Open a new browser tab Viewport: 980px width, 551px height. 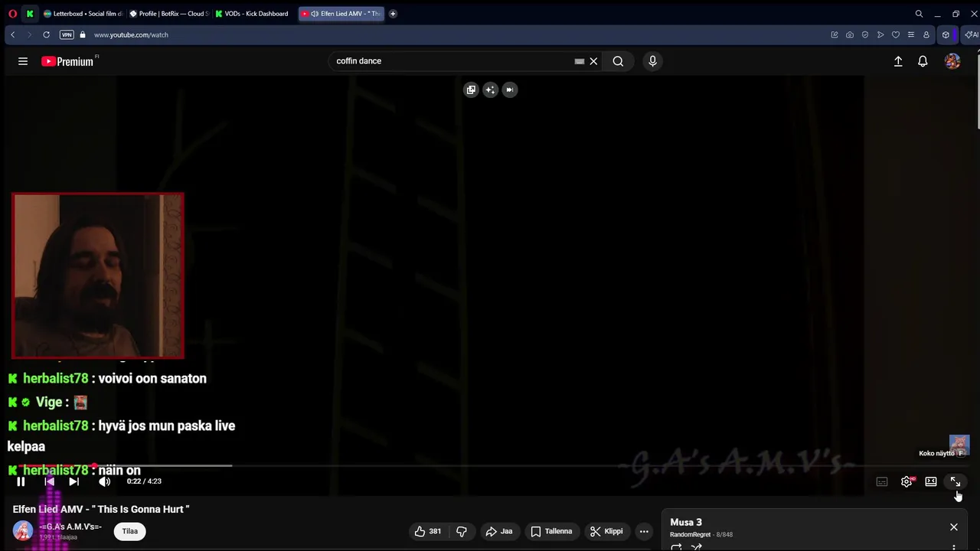[x=393, y=14]
